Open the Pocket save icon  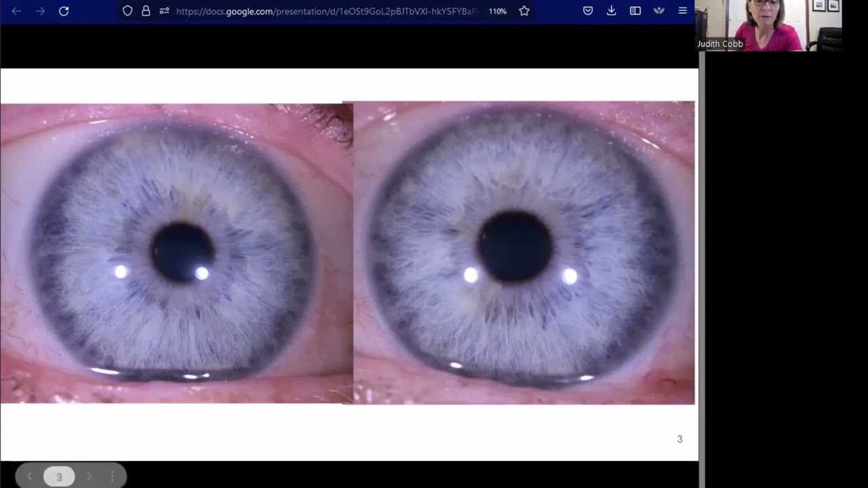pyautogui.click(x=588, y=11)
